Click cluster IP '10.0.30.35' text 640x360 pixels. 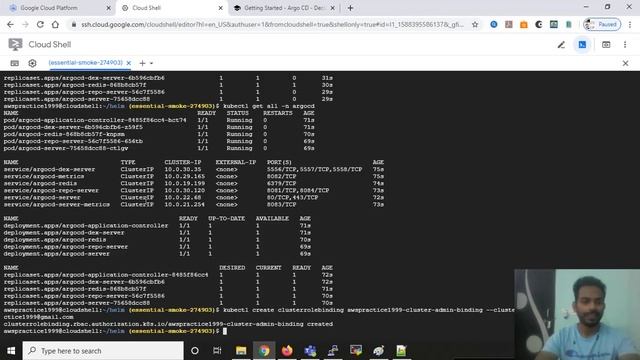(x=183, y=169)
